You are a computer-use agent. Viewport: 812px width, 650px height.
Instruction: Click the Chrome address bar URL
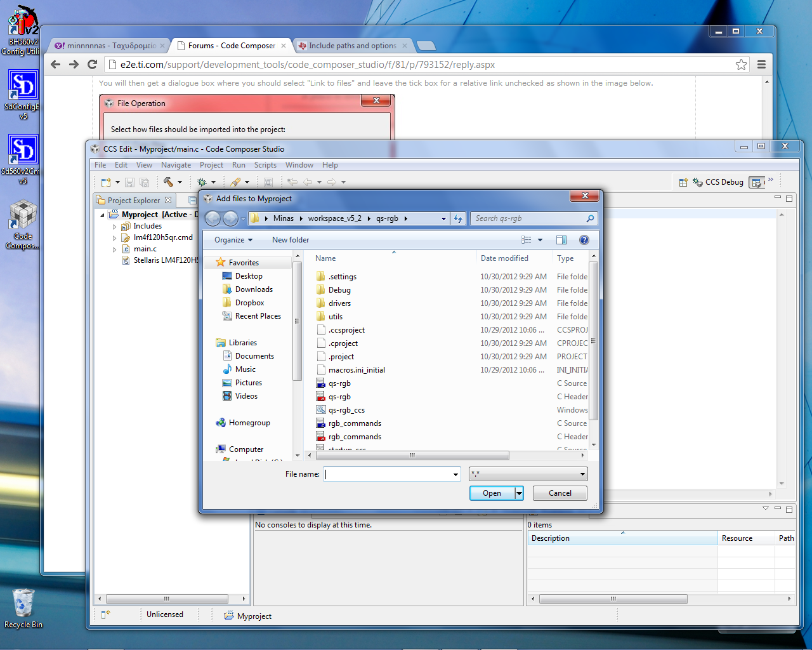(308, 64)
